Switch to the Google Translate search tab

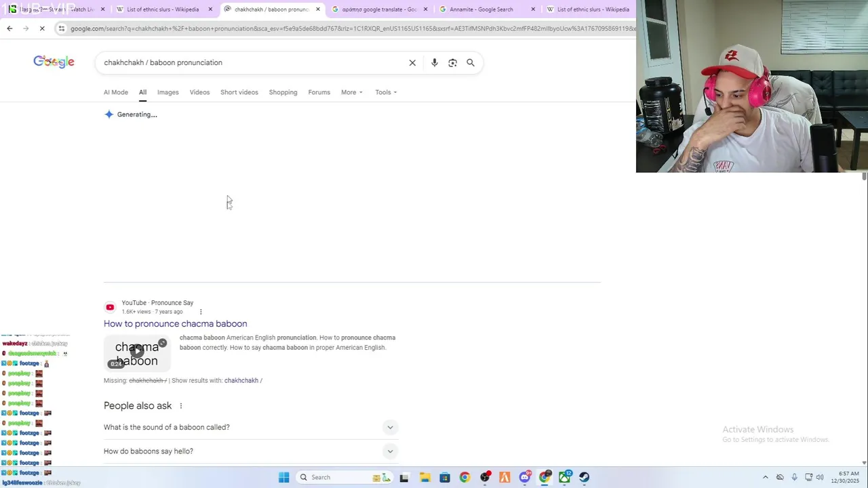[x=380, y=9]
